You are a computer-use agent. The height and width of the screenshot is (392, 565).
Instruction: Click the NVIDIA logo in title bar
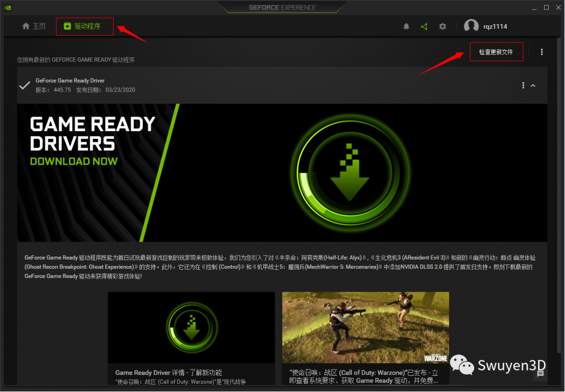click(8, 7)
